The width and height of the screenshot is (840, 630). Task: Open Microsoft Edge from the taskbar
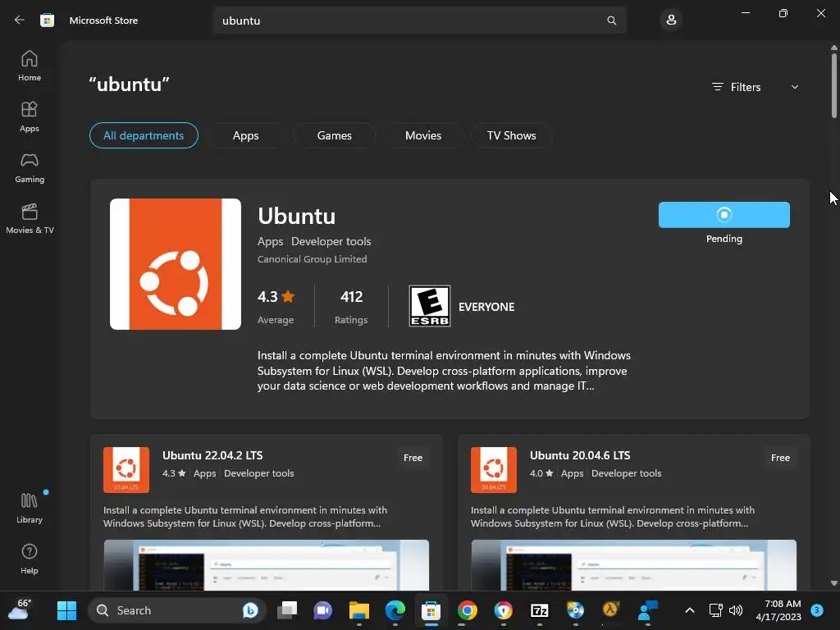pos(395,610)
